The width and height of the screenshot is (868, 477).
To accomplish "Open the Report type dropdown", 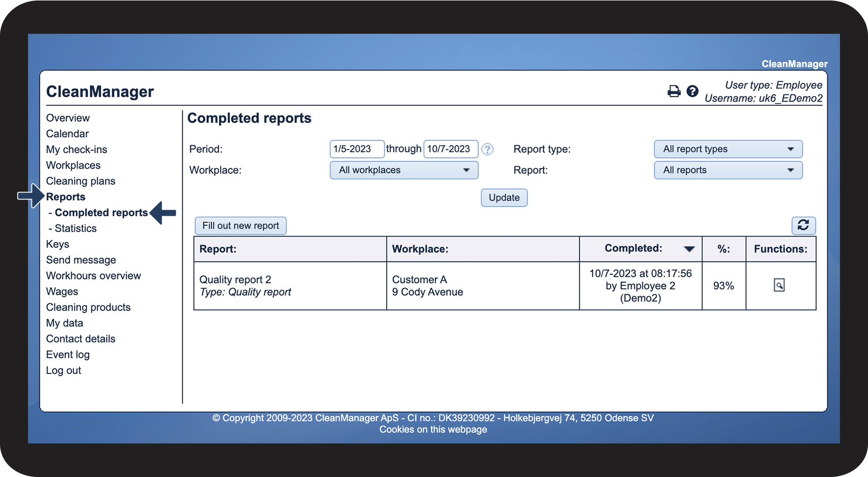I will point(728,149).
